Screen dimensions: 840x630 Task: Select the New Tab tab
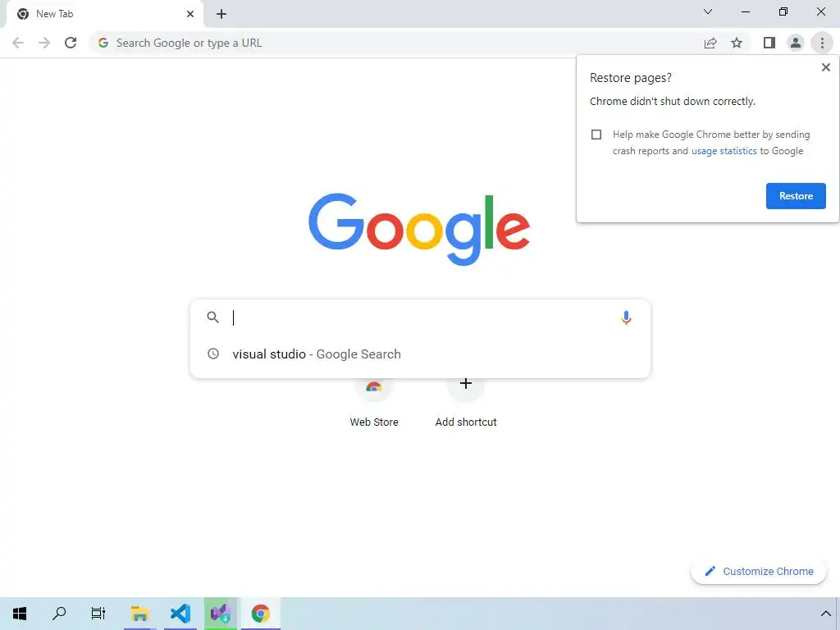104,14
